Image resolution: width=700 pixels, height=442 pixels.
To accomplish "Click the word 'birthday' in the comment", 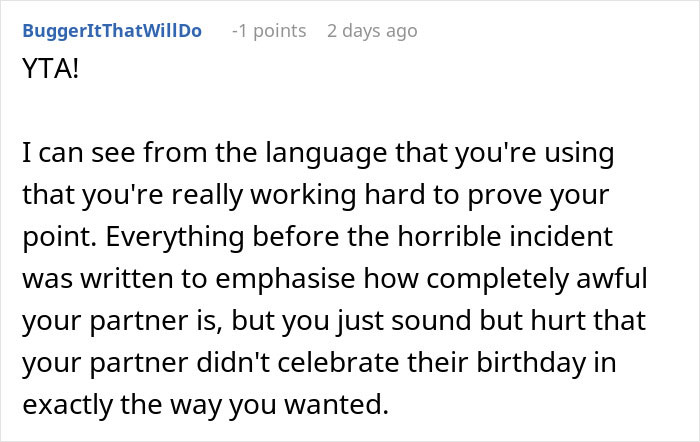I will (531, 363).
